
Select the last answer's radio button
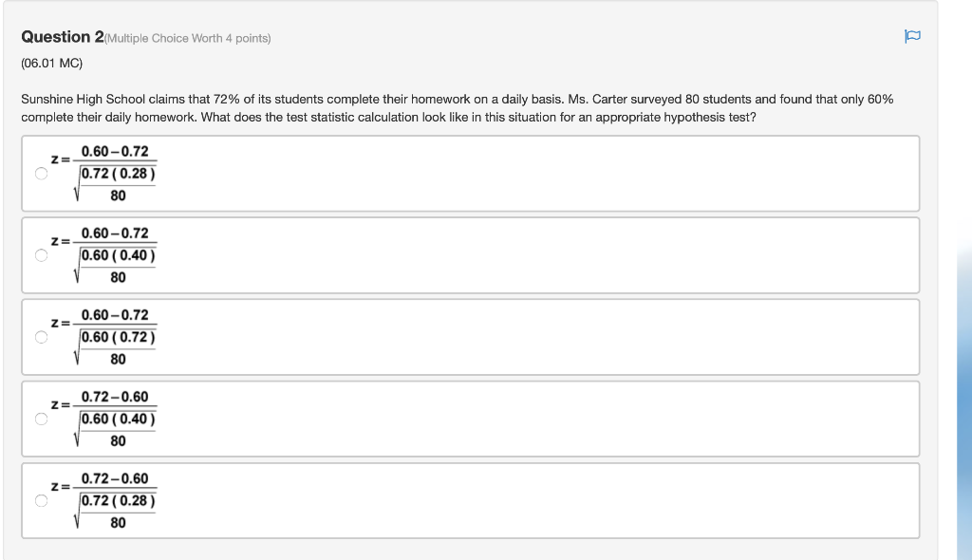41,499
